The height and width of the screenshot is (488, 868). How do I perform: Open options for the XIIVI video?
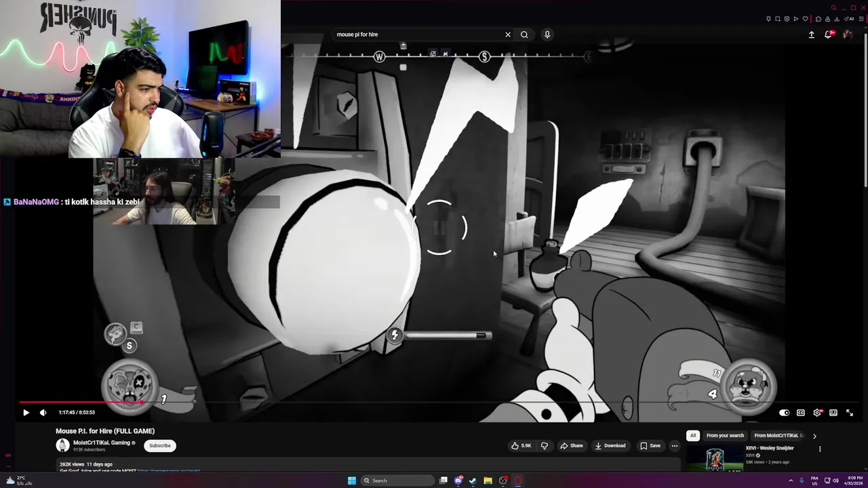click(x=820, y=449)
